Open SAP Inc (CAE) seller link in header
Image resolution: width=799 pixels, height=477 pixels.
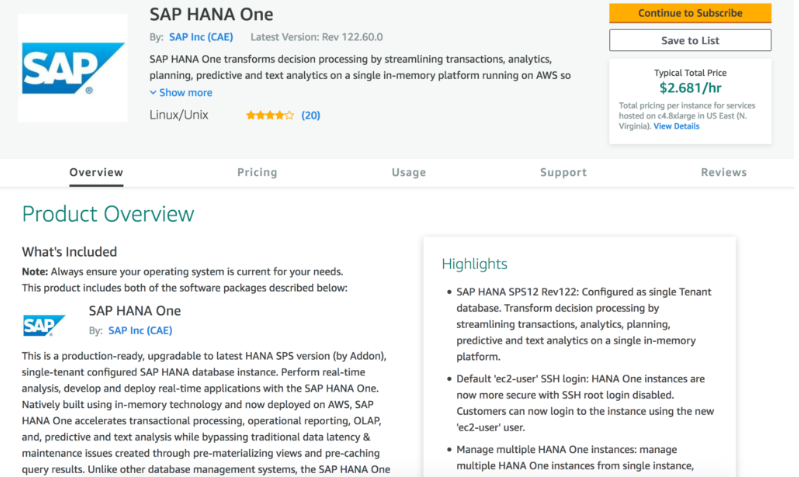tap(201, 37)
